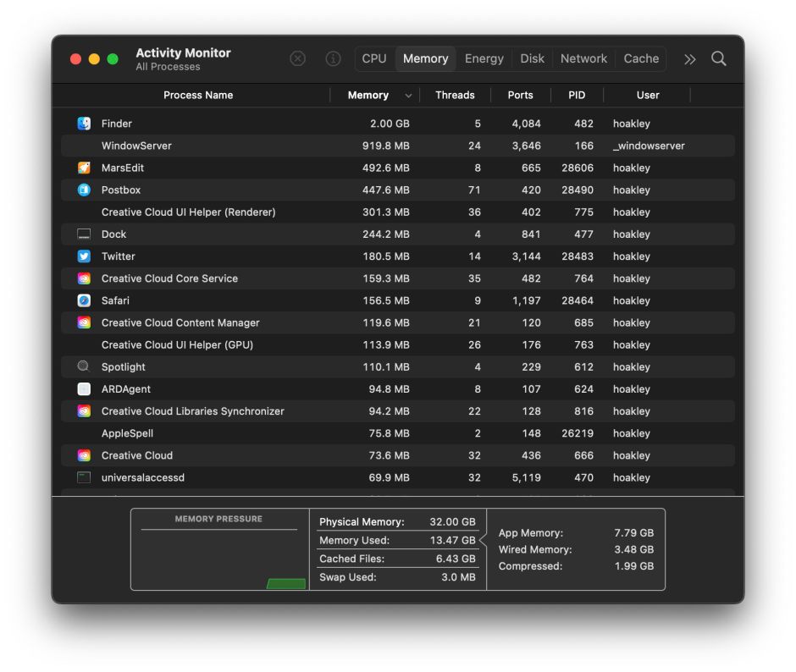Screen dimensions: 796x672
Task: Sort by the Threads column header
Action: coord(455,95)
